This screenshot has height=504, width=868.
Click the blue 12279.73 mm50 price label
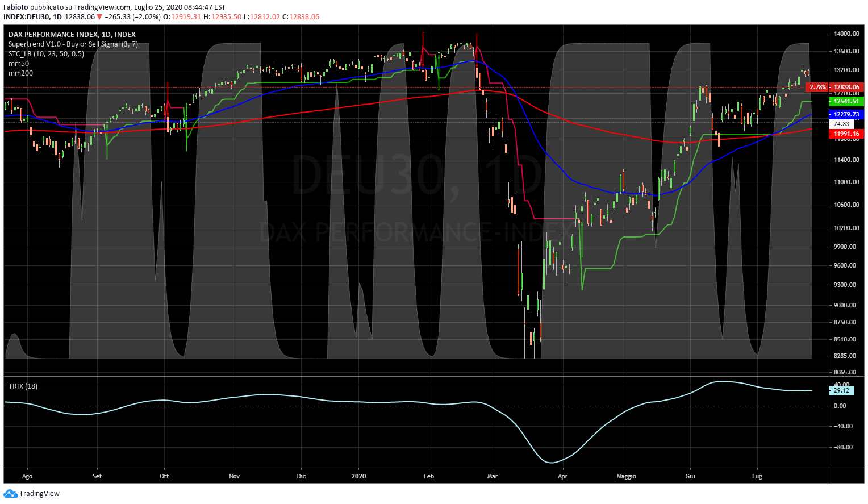point(846,115)
